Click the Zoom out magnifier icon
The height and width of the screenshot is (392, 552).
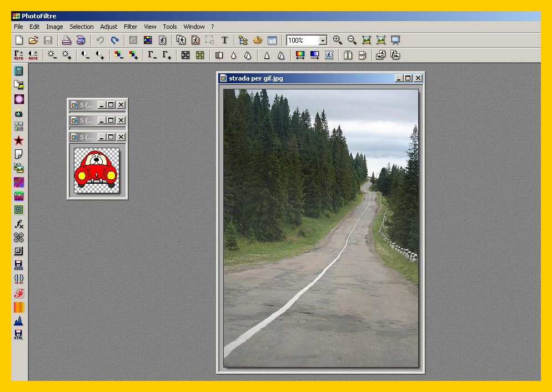(352, 40)
